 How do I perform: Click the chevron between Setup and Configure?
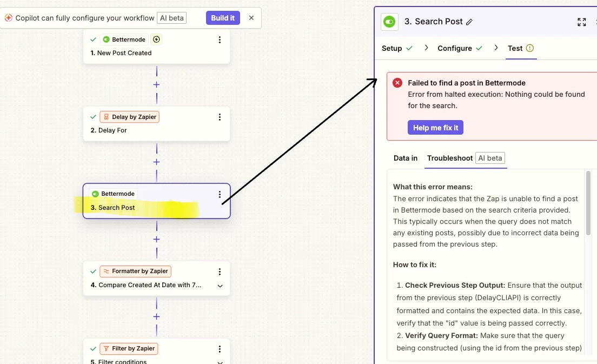click(x=426, y=48)
